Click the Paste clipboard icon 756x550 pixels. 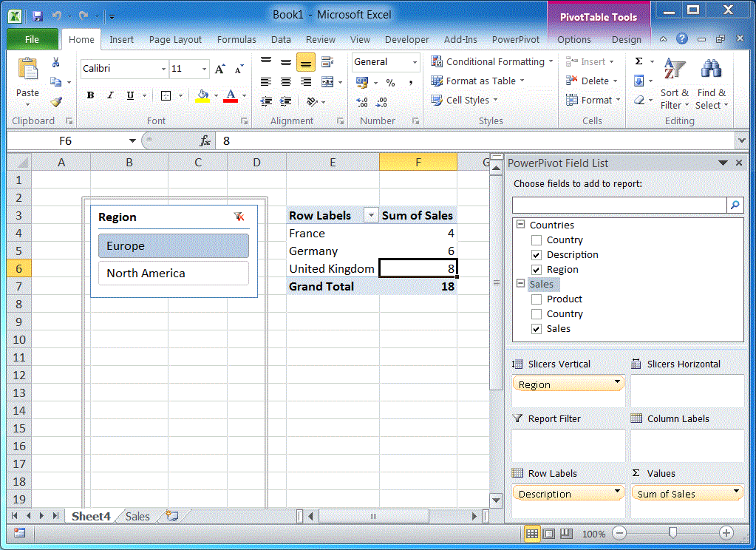(27, 69)
